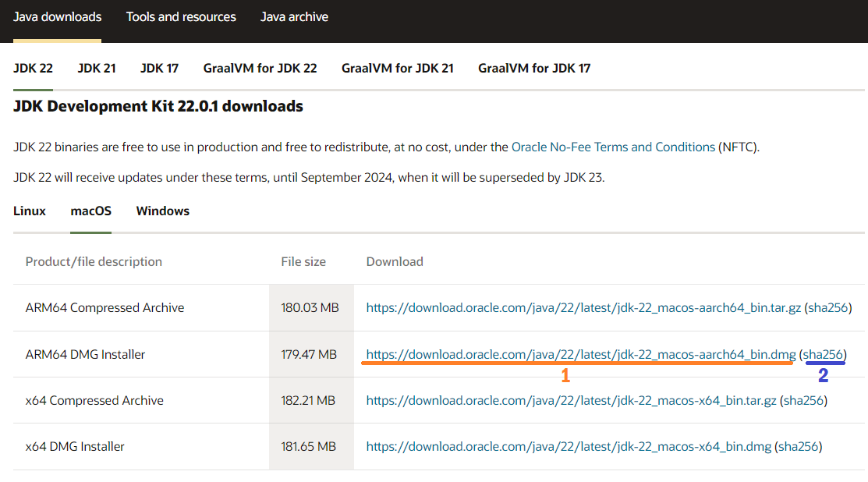Open sha256 for x64 DMG Installer
The width and height of the screenshot is (868, 482).
coord(799,447)
